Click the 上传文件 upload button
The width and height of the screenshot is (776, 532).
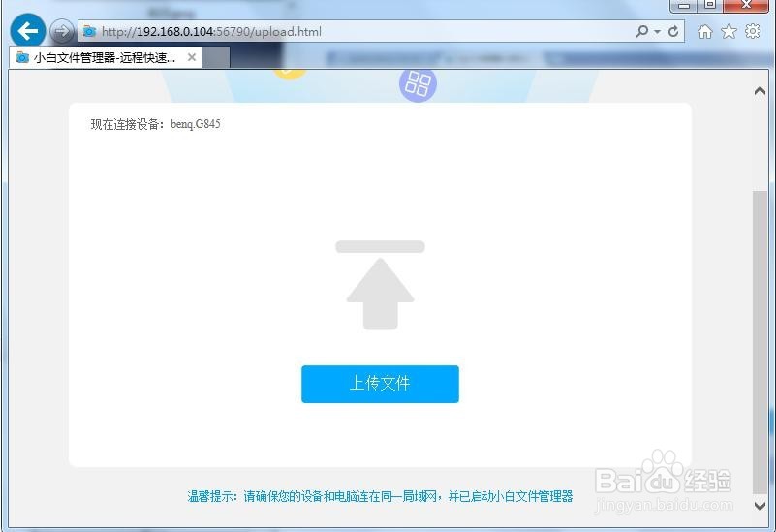click(x=380, y=384)
